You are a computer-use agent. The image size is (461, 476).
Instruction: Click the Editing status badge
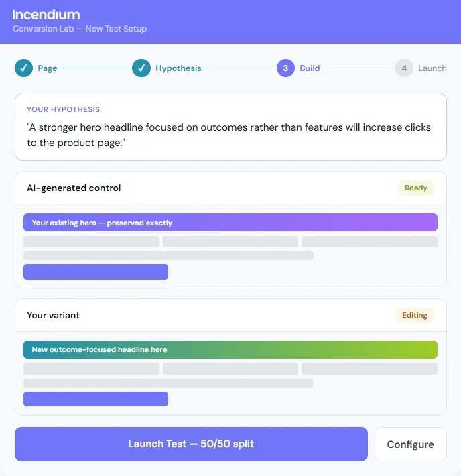(415, 315)
